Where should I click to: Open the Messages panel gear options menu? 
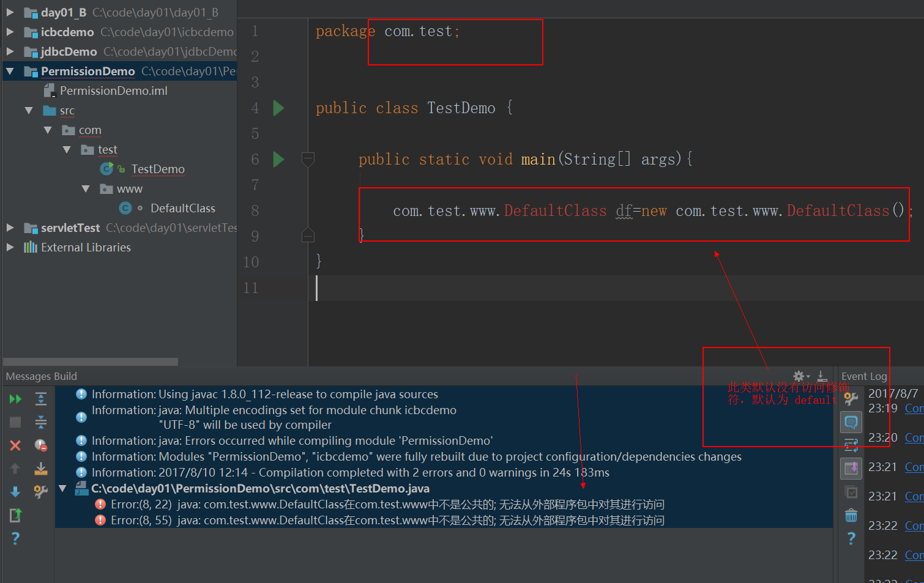800,376
